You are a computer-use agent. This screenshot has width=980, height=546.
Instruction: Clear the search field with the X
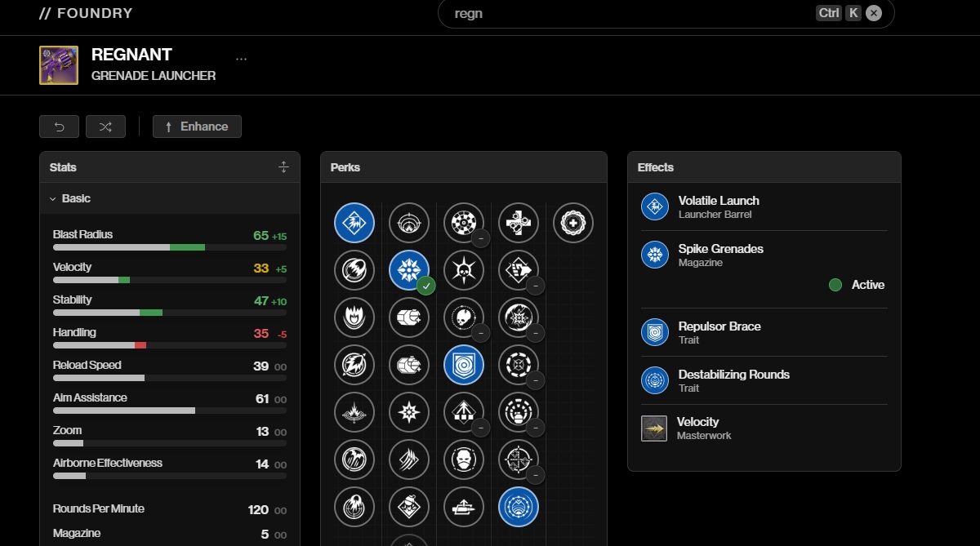[874, 13]
